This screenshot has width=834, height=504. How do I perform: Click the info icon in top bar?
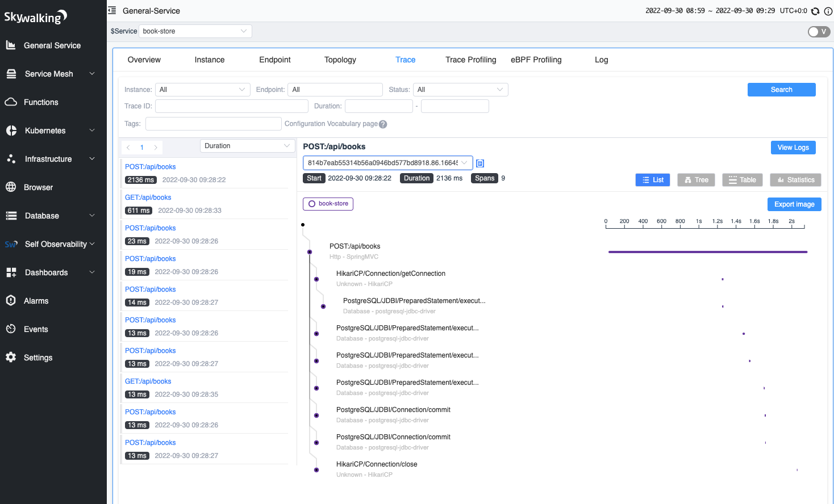[828, 11]
